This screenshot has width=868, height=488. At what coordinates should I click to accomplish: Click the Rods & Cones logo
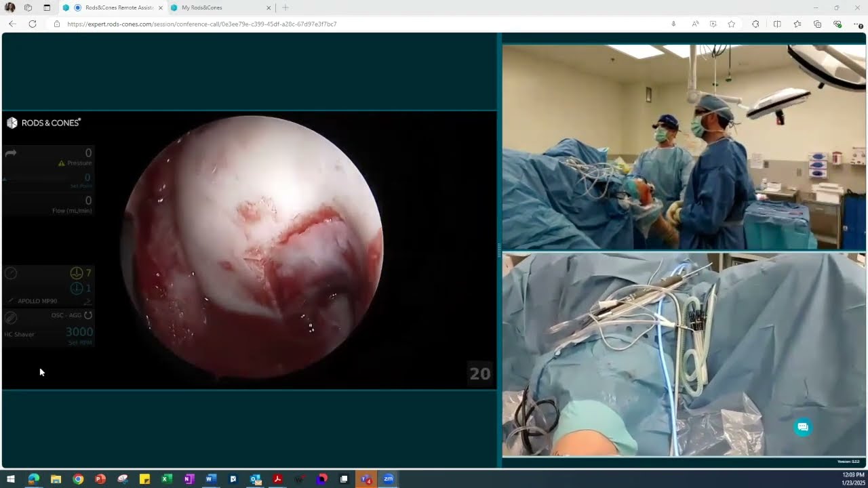[x=43, y=123]
